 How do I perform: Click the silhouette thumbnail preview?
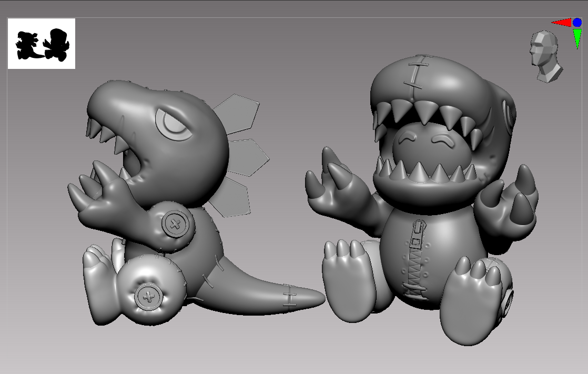coord(42,44)
